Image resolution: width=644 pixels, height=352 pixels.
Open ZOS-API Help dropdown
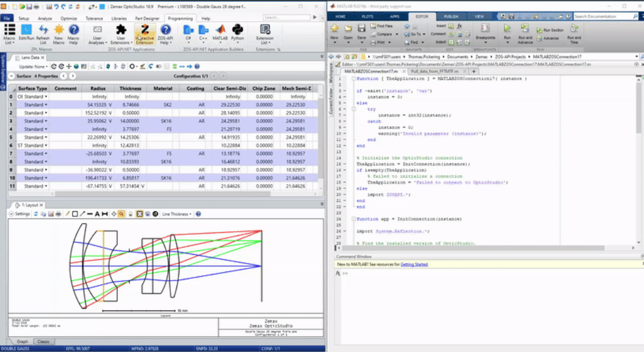pos(165,34)
